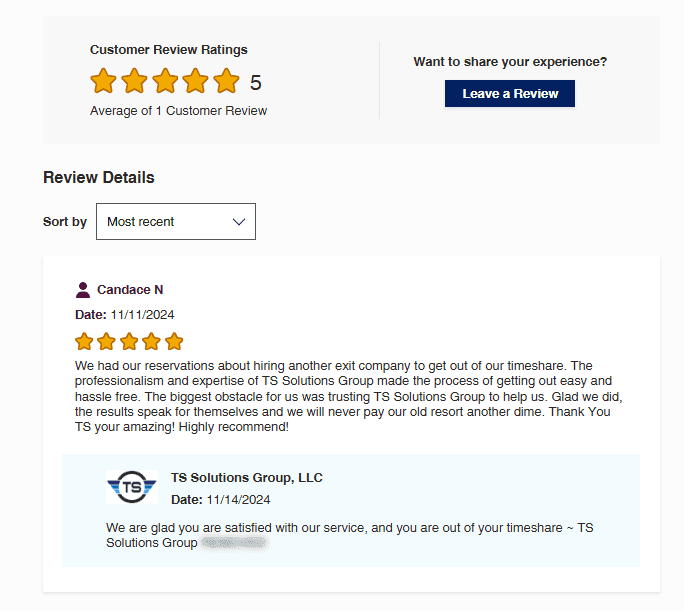Screen dimensions: 684x611
Task: Click the Review Details heading
Action: coord(99,178)
